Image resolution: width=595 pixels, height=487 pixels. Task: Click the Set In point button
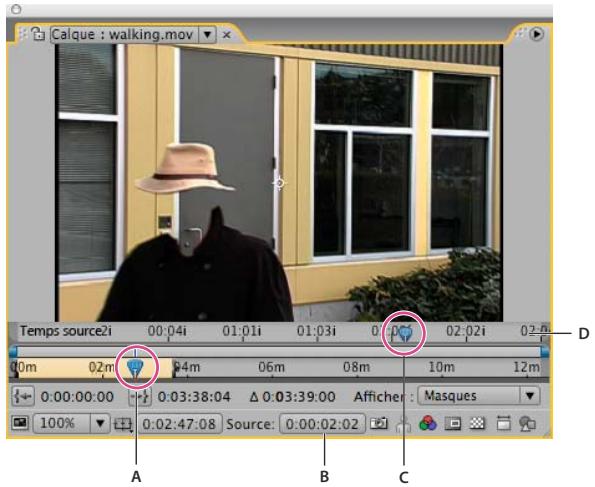coord(23,396)
